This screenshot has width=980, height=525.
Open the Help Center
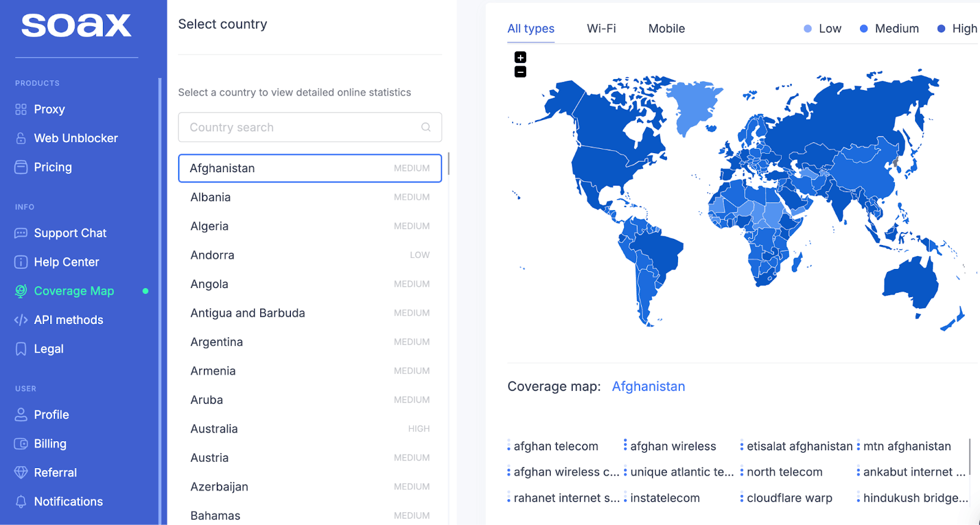pyautogui.click(x=67, y=262)
